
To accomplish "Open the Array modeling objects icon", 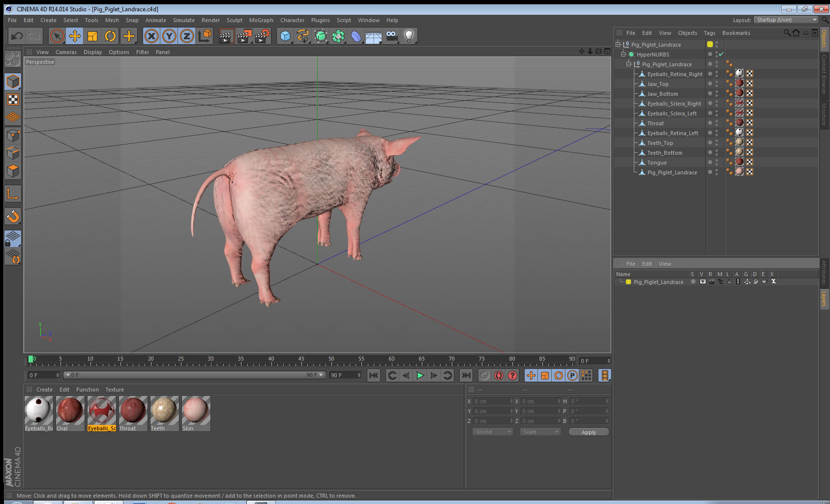I will point(338,36).
